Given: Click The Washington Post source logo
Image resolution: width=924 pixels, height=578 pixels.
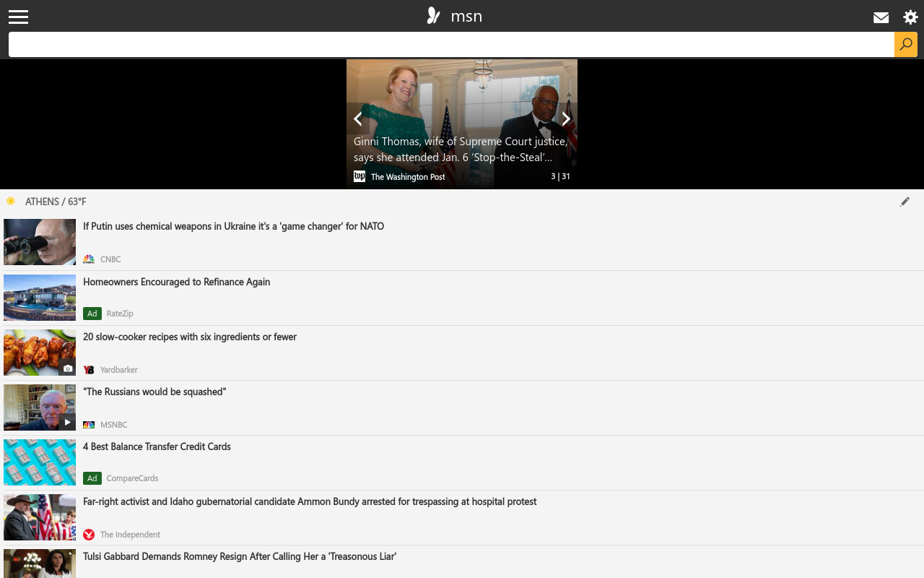Looking at the screenshot, I should tap(359, 176).
